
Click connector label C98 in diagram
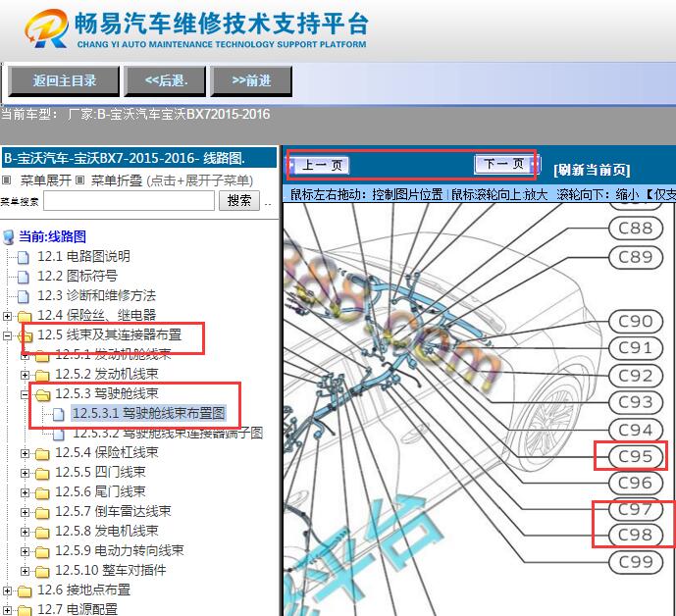click(636, 536)
